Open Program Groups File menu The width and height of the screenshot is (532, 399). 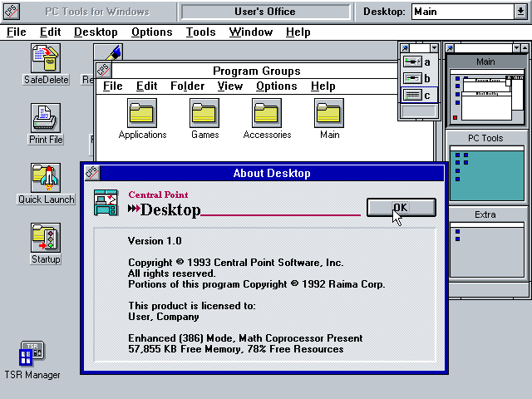tap(113, 86)
